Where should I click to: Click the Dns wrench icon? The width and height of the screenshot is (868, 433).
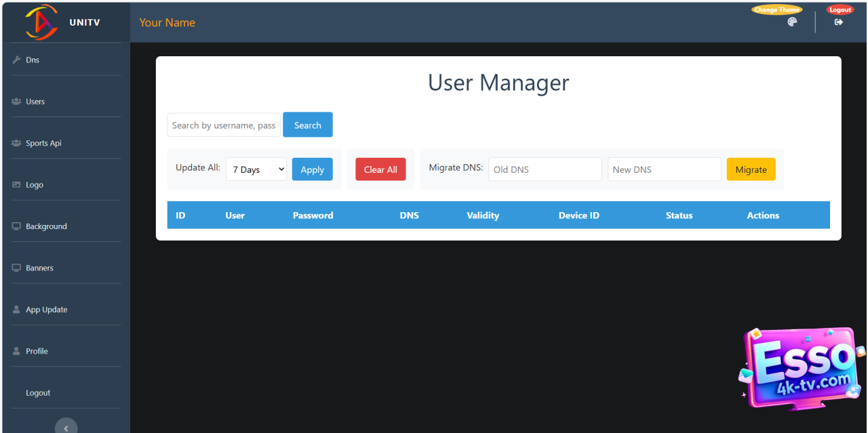click(16, 60)
